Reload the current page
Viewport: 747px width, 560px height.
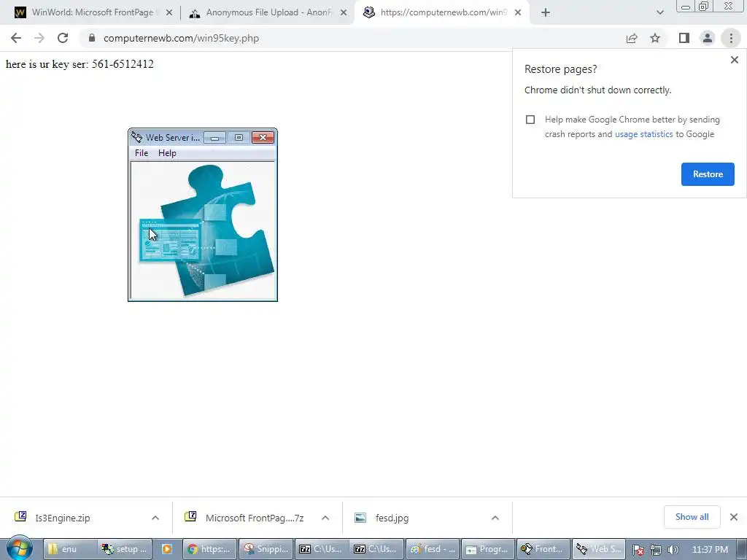point(63,38)
